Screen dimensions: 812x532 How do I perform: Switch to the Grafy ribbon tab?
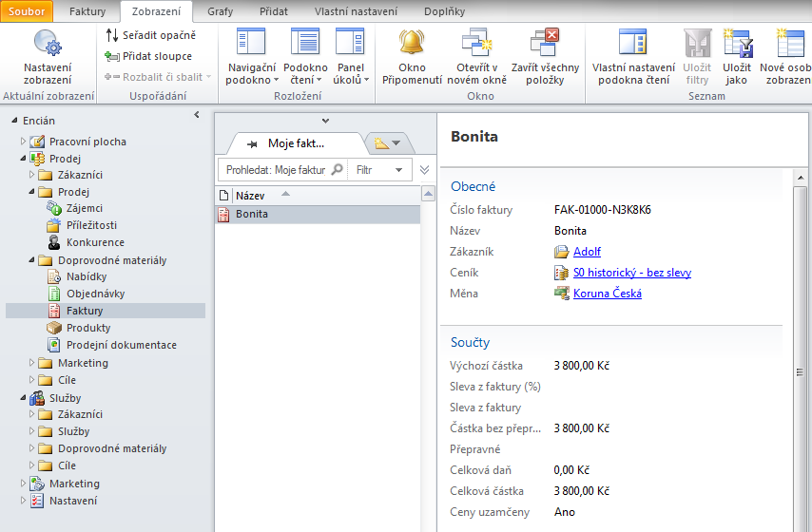click(x=220, y=10)
